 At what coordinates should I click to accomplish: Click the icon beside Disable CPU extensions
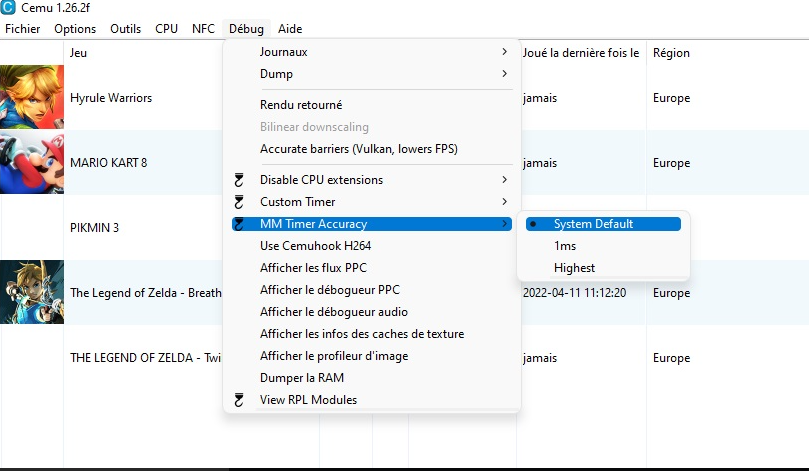coord(239,180)
